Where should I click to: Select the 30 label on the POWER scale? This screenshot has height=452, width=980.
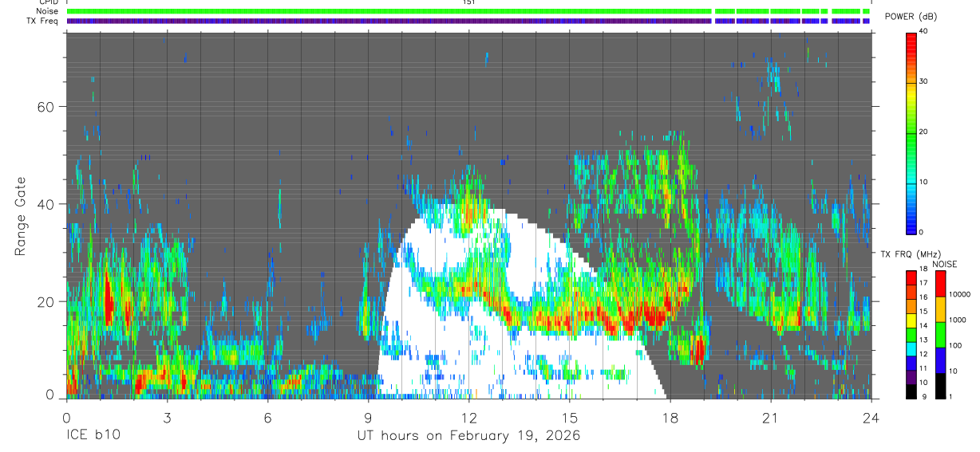924,82
